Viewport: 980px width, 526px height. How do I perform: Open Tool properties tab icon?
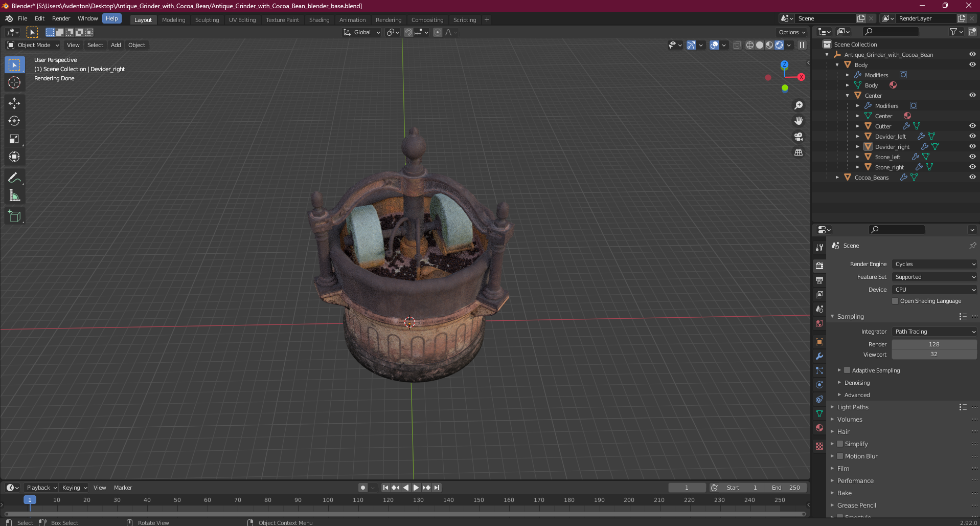[819, 248]
